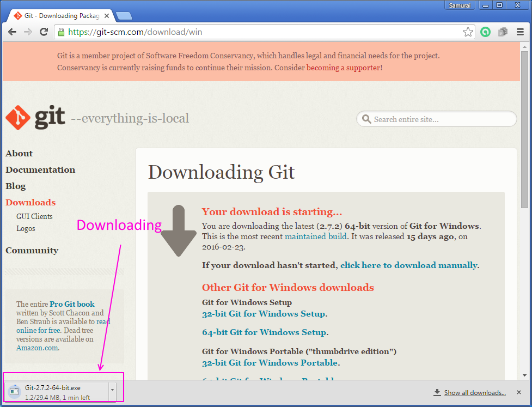Click the installer file icon in download bar
The width and height of the screenshot is (532, 407).
[x=14, y=391]
